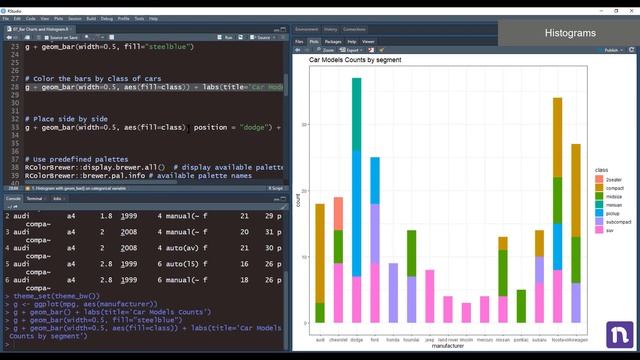Switch to the Environment tab
Screen dimensions: 640x360
[x=307, y=29]
